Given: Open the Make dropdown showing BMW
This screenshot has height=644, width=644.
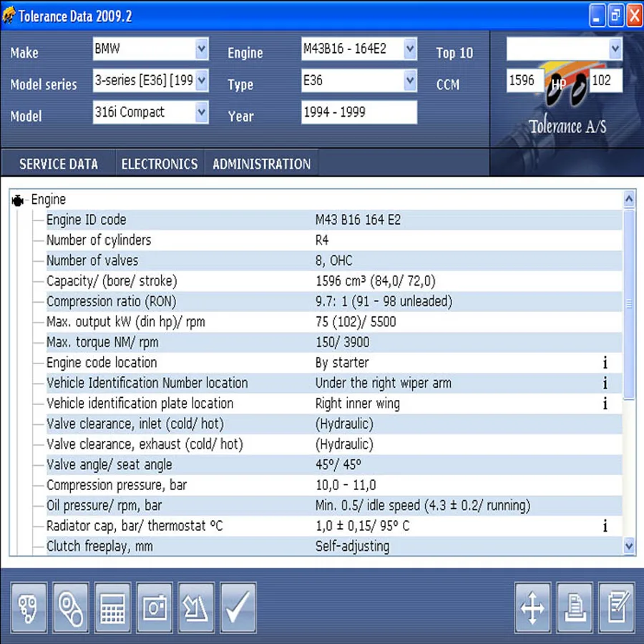Looking at the screenshot, I should (201, 49).
